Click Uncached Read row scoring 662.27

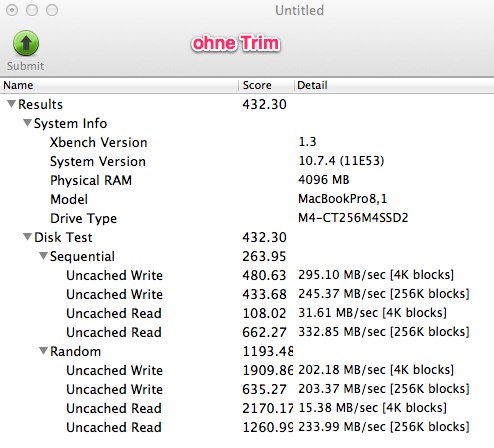tap(247, 332)
